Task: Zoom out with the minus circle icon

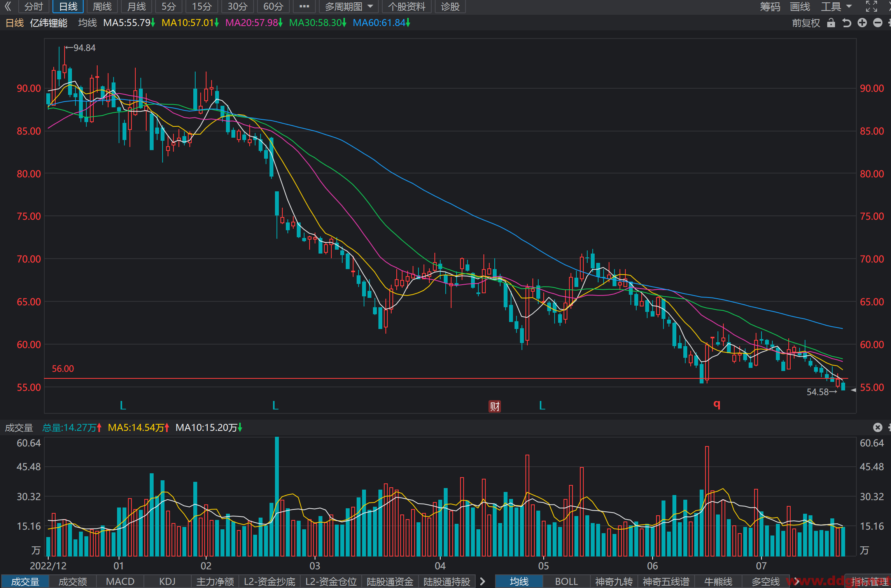Action: tap(878, 23)
